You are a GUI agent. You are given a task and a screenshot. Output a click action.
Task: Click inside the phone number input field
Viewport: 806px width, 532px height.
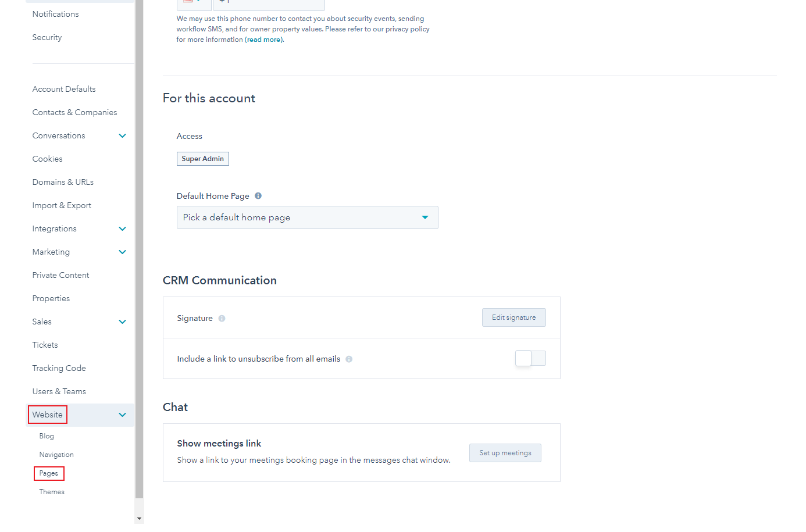point(269,4)
